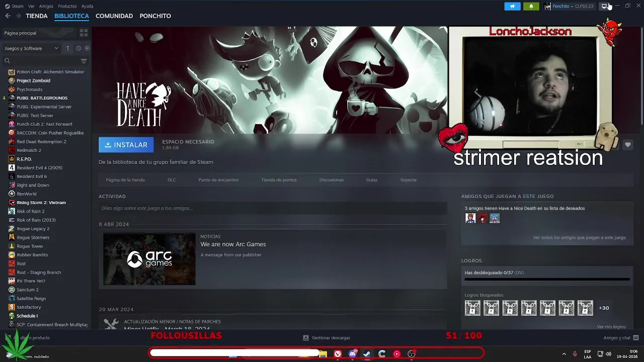Open the PONCHITO profile tab
The width and height of the screenshot is (644, 362).
(155, 16)
